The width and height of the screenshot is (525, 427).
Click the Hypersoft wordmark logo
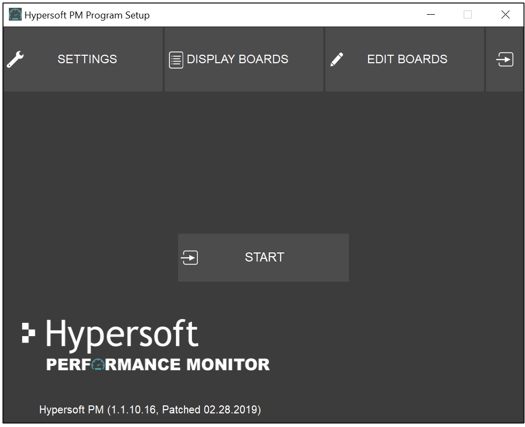pyautogui.click(x=122, y=335)
